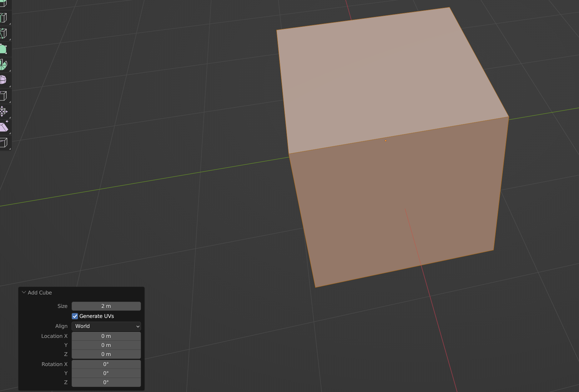Toggle the Generate UVs checkbox
This screenshot has height=392, width=579.
click(75, 316)
